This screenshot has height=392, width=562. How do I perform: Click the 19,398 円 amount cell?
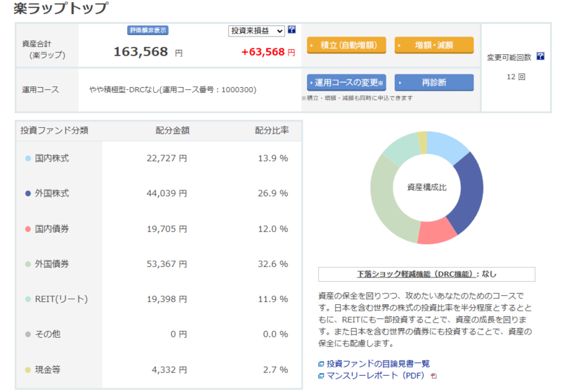coord(166,299)
